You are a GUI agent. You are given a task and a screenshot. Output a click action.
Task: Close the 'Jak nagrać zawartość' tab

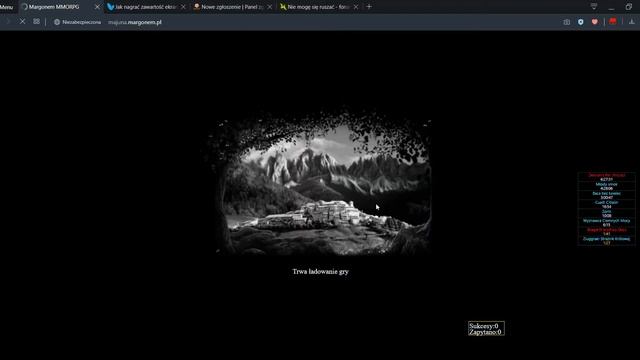(x=183, y=7)
